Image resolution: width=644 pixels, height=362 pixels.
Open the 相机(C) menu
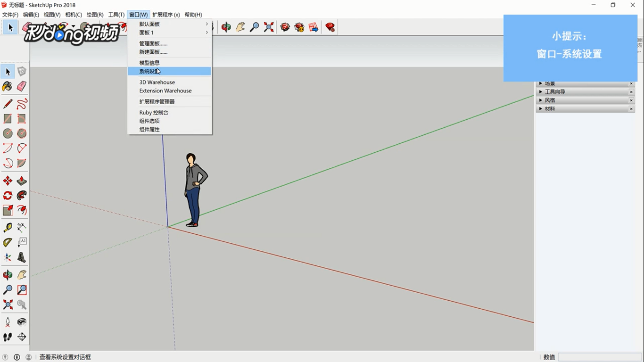coord(74,15)
